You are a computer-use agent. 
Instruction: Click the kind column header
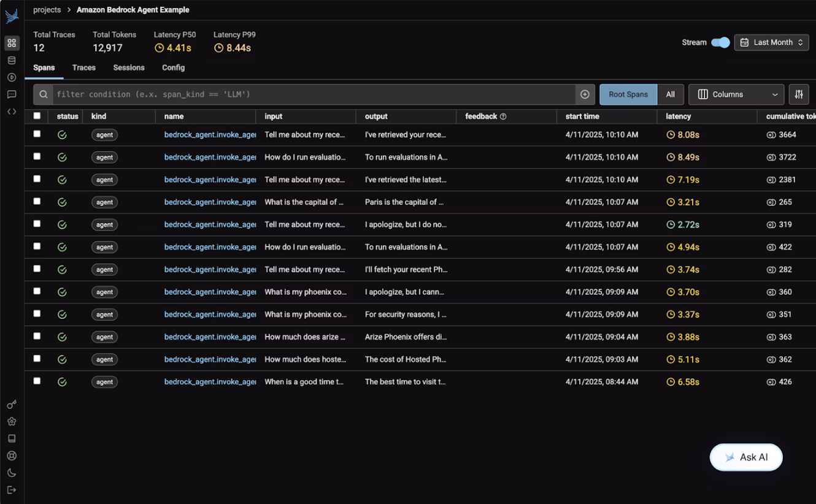99,116
